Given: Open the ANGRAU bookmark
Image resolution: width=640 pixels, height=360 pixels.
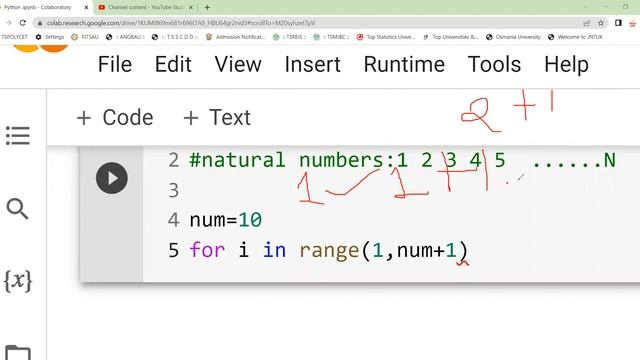Looking at the screenshot, I should 125,37.
